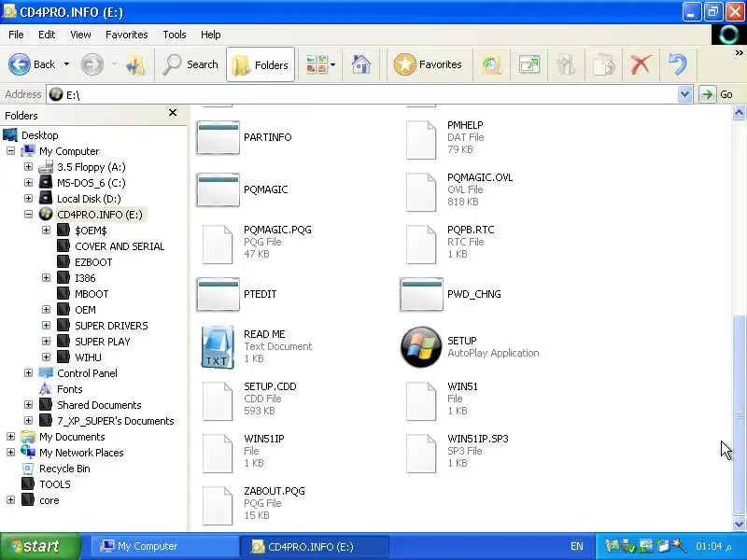
Task: Open the Edit menu
Action: 47,35
